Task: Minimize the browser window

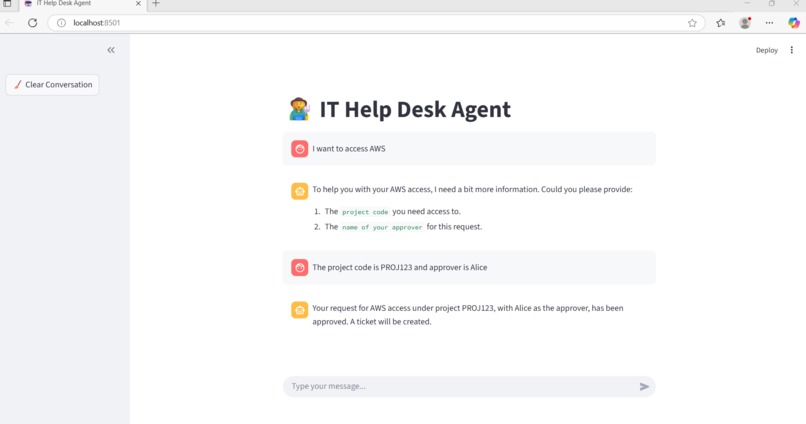Action: [x=747, y=4]
